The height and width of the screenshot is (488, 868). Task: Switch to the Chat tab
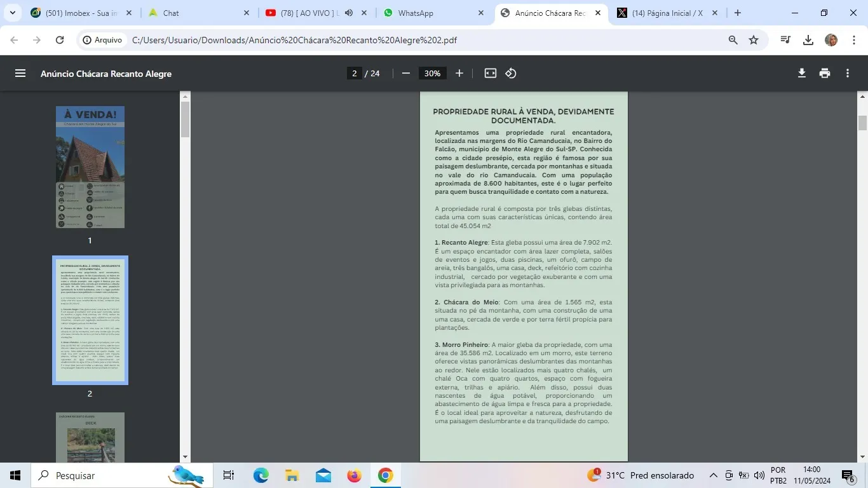click(199, 13)
